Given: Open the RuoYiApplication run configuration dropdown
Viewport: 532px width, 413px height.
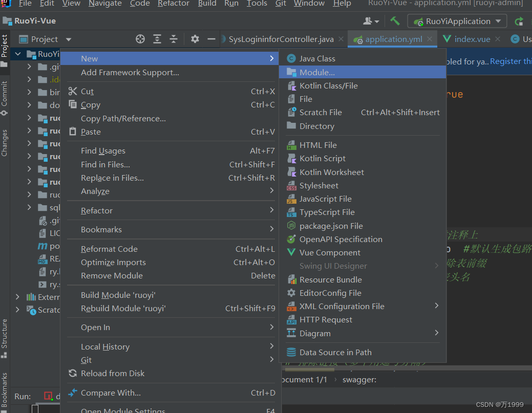Looking at the screenshot, I should 457,21.
